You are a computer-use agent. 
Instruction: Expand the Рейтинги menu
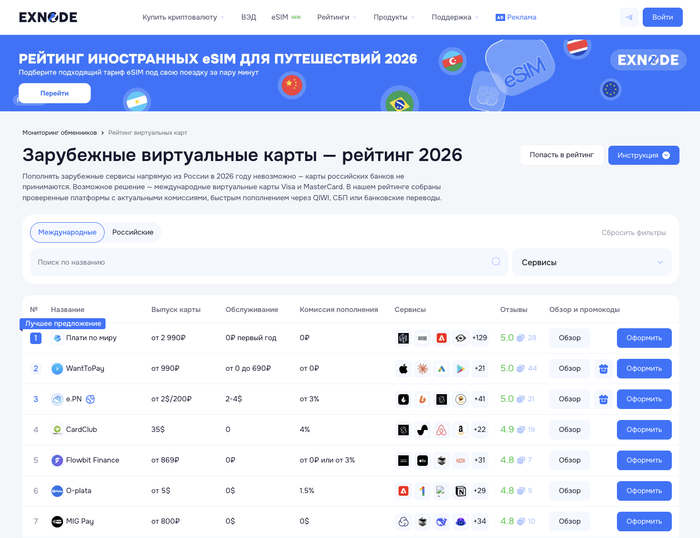coord(337,17)
